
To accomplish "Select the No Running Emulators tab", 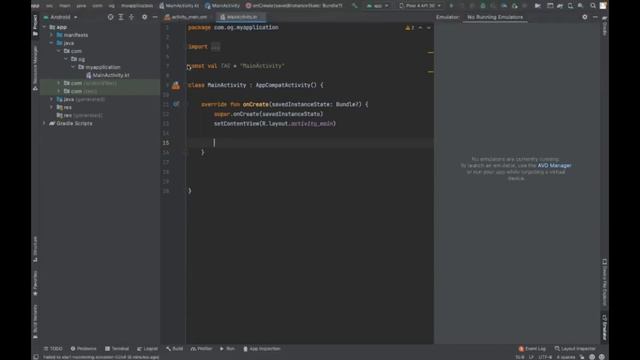I will tap(495, 17).
